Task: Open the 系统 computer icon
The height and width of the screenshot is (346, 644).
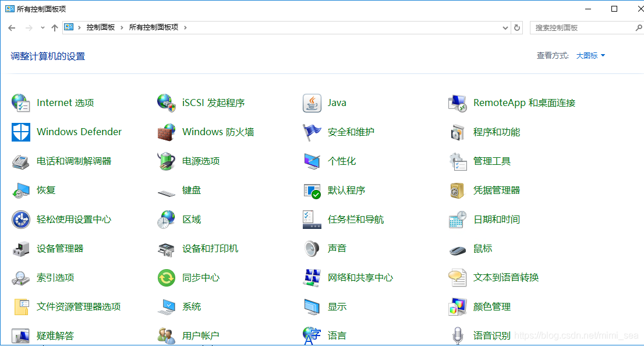Action: click(167, 307)
